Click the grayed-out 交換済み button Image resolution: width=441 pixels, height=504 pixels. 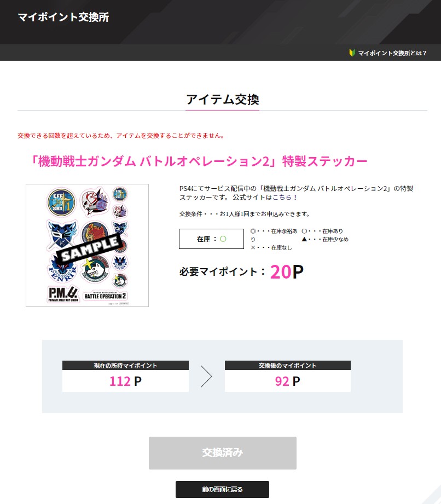(x=223, y=453)
